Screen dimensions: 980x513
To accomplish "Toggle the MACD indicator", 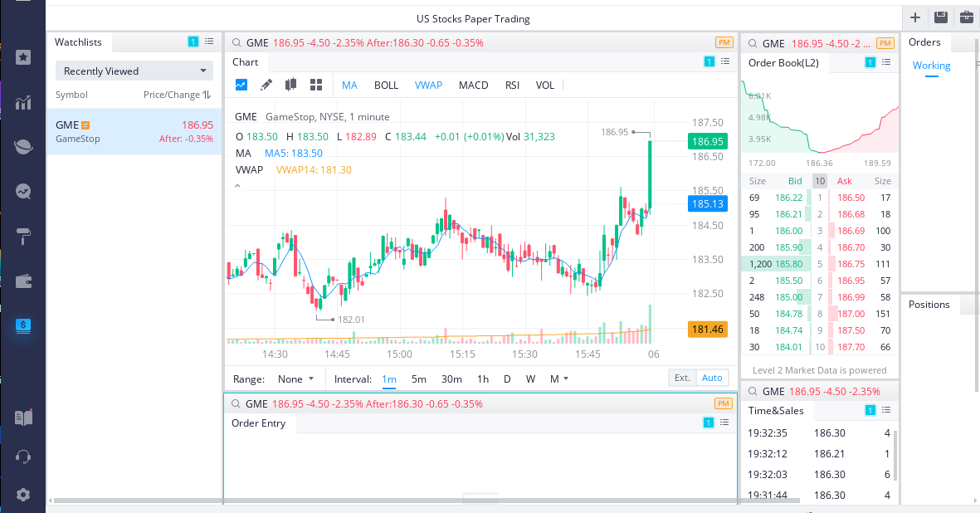I will 473,85.
